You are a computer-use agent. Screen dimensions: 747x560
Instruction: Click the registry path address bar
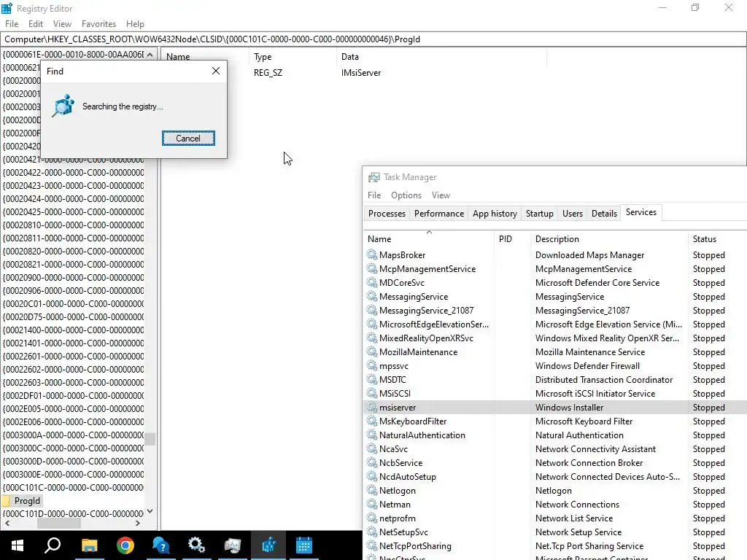373,39
